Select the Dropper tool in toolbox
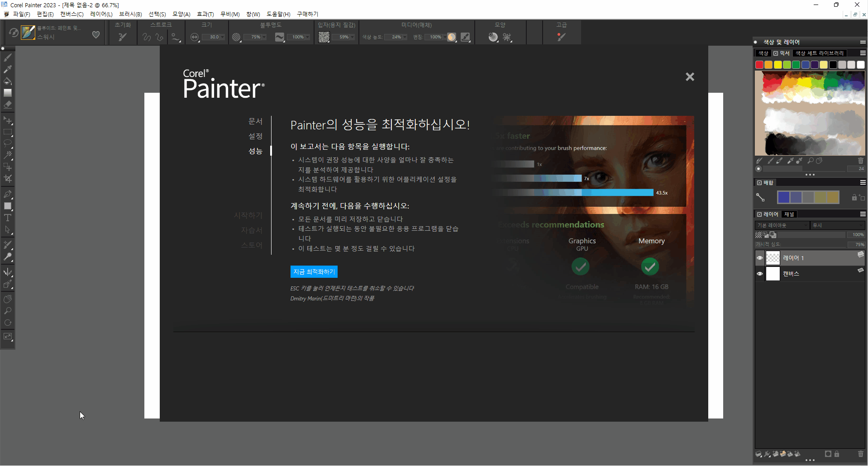 coord(8,69)
